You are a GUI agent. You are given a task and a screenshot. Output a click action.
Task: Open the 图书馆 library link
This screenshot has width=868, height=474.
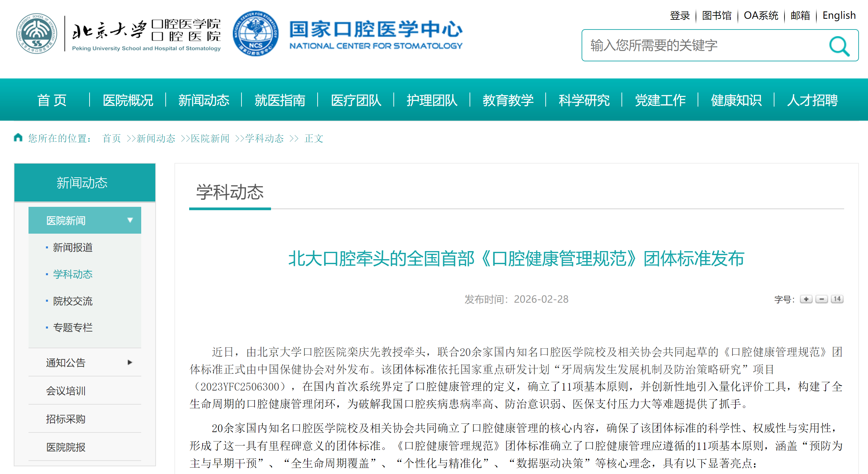click(717, 15)
